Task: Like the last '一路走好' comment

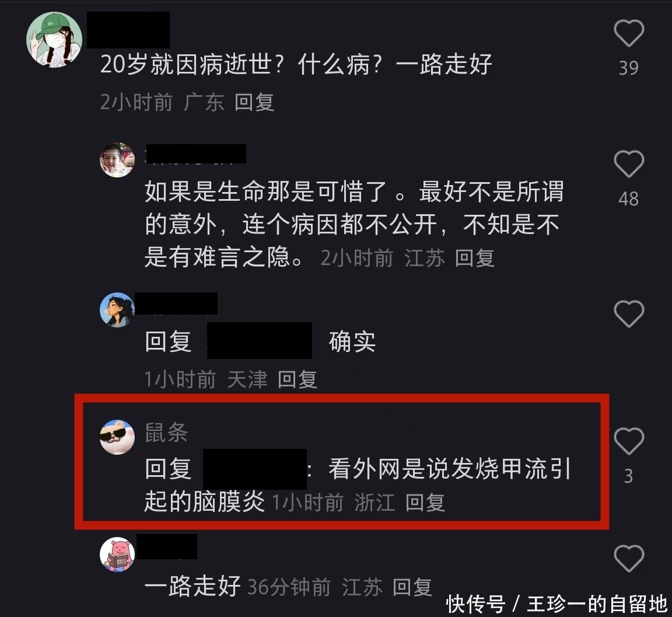Action: pos(629,558)
